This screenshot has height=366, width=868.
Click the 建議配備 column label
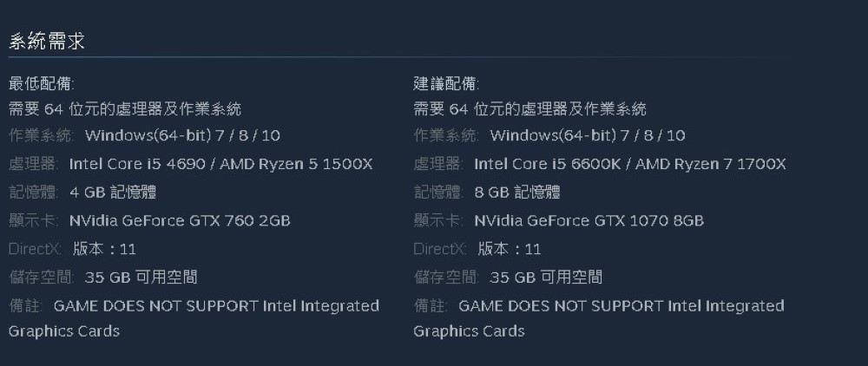point(445,84)
